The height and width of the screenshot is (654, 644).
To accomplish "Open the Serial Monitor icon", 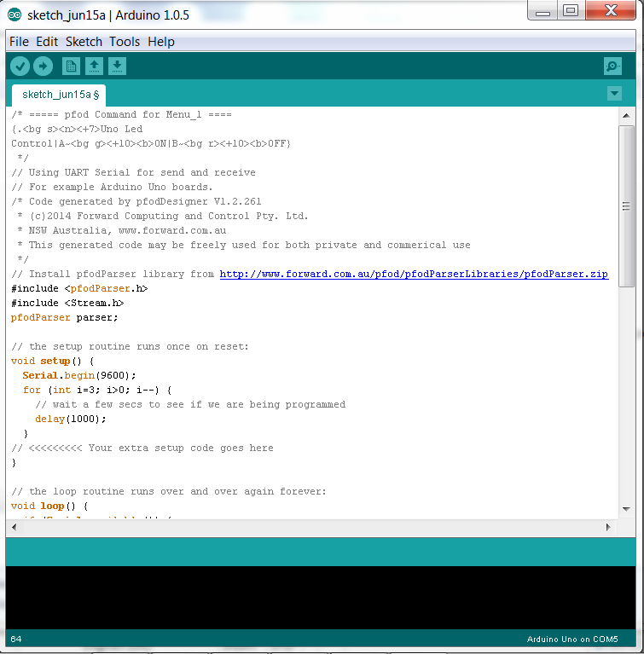I will (612, 67).
